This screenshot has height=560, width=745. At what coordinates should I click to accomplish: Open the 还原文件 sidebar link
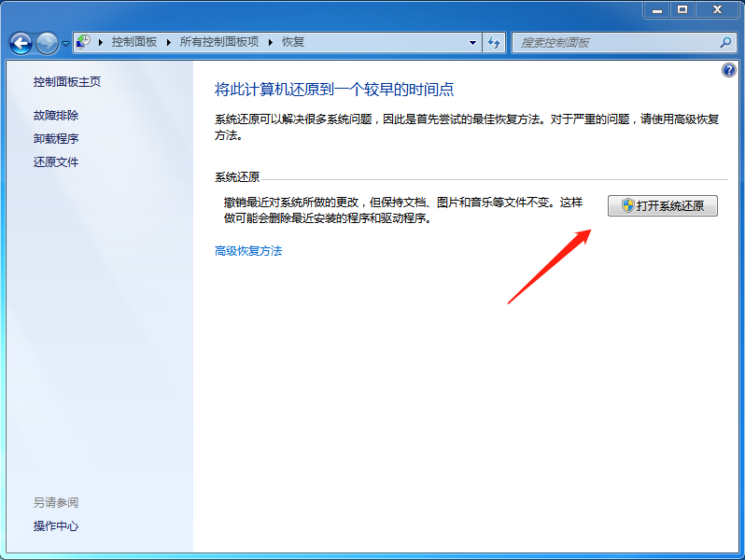pyautogui.click(x=56, y=162)
